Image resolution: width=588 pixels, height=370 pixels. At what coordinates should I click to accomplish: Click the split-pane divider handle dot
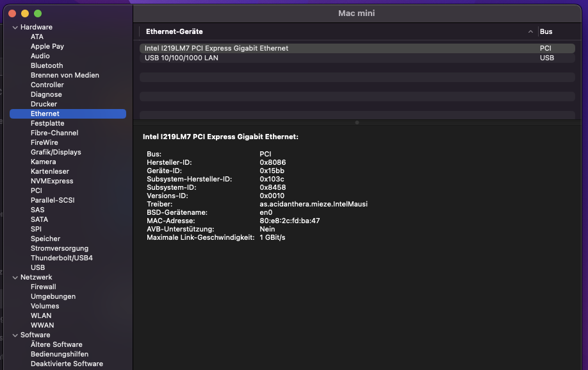357,122
